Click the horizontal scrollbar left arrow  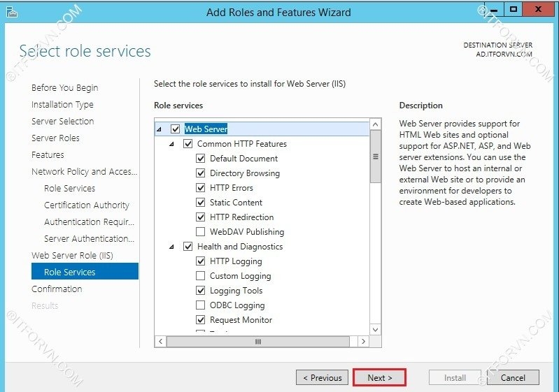coord(160,342)
